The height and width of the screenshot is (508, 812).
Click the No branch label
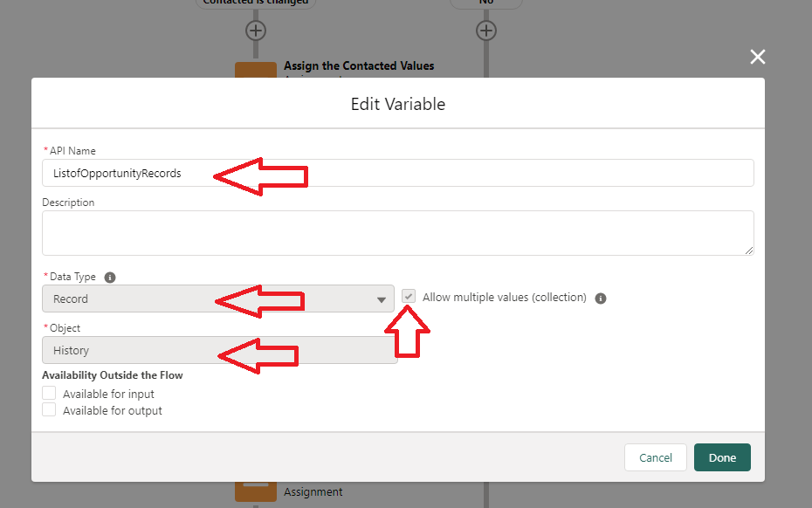pyautogui.click(x=486, y=3)
